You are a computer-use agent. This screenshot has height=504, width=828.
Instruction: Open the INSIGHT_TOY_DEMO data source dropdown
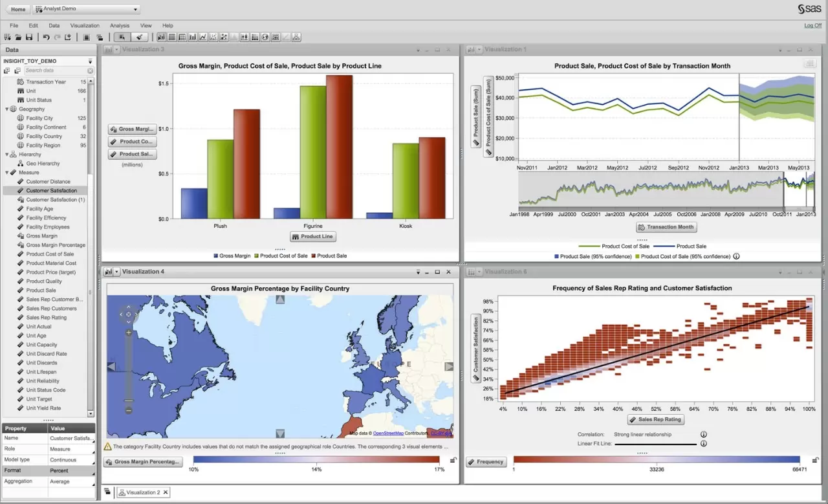(x=90, y=61)
